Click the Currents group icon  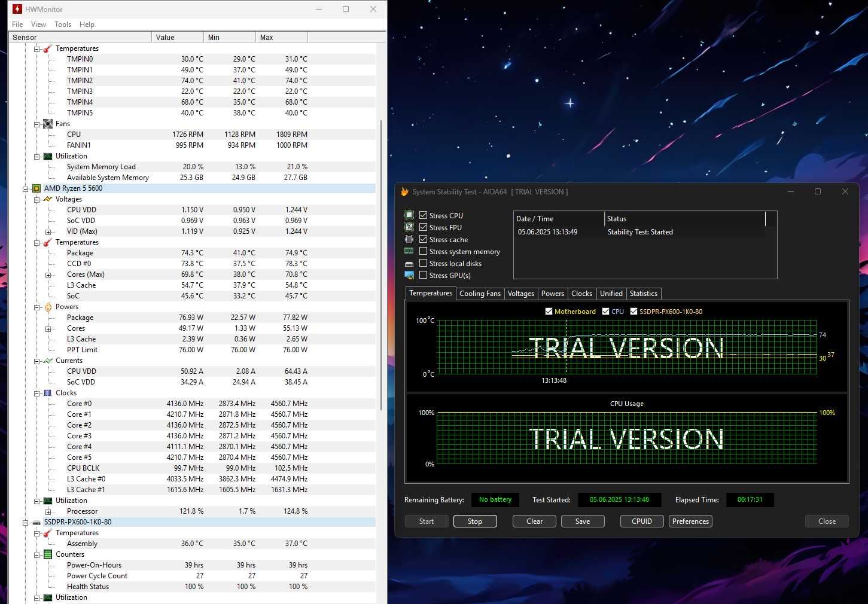[47, 361]
